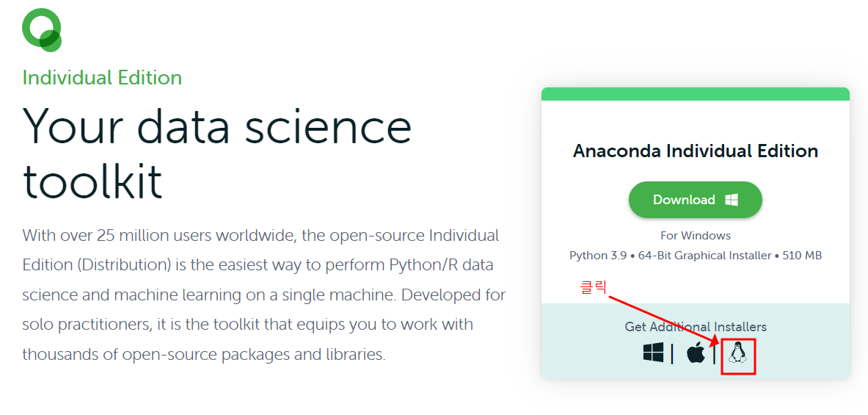Choose the Apple macOS installer icon
The height and width of the screenshot is (415, 868).
coord(696,353)
